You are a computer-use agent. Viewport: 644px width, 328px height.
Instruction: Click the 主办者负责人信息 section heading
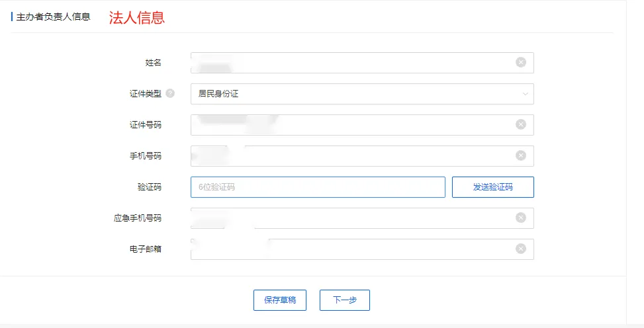click(x=53, y=17)
